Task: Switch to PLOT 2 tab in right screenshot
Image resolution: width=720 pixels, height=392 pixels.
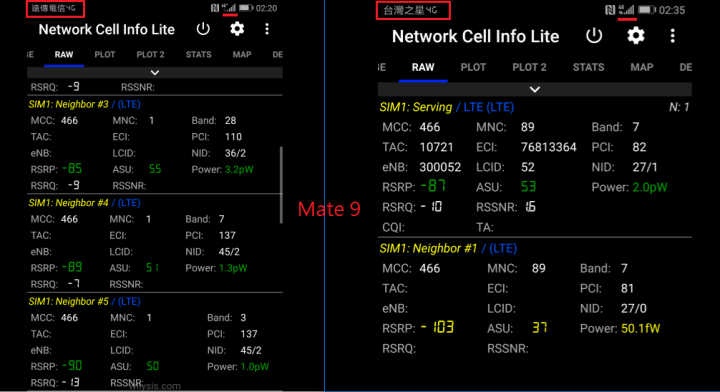Action: click(x=529, y=67)
